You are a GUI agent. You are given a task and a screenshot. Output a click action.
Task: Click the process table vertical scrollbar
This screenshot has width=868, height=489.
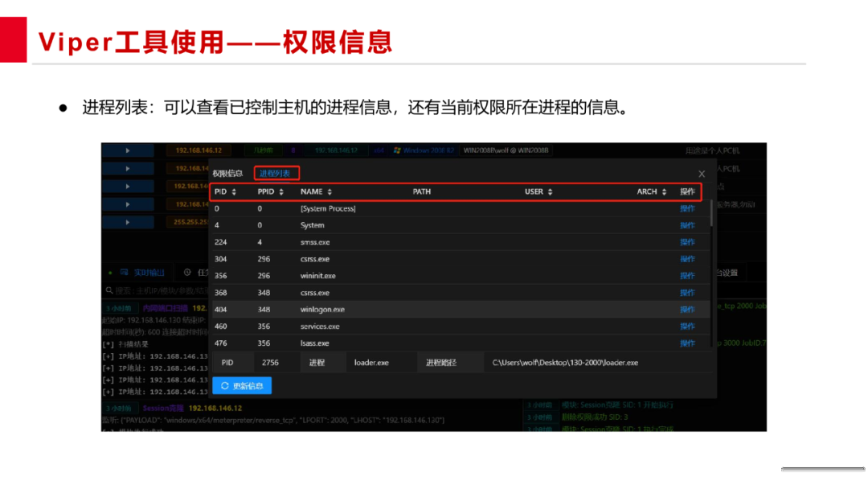[x=711, y=213]
